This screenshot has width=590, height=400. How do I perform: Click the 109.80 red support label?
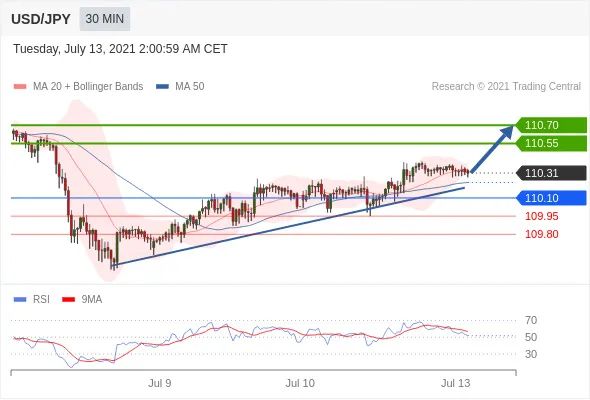click(x=541, y=234)
